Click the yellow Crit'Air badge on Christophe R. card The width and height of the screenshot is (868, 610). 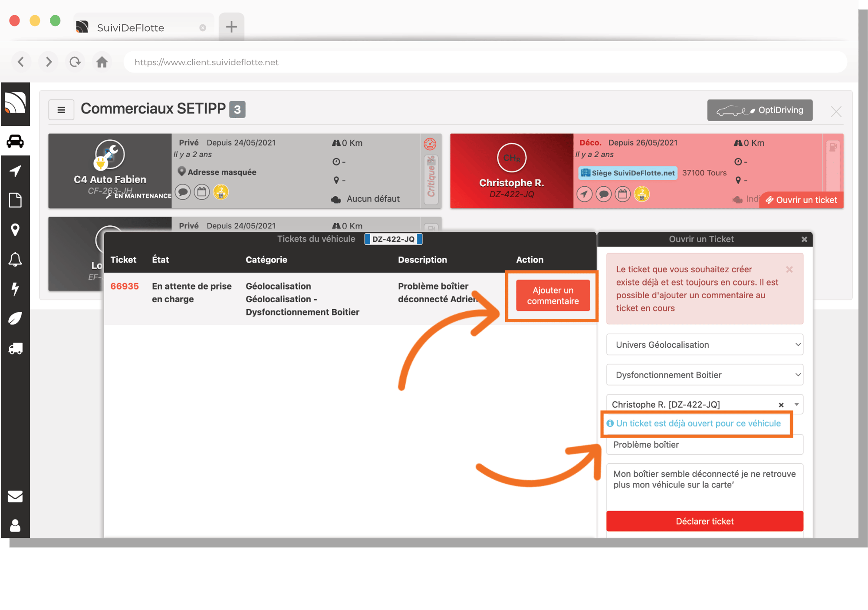point(642,194)
